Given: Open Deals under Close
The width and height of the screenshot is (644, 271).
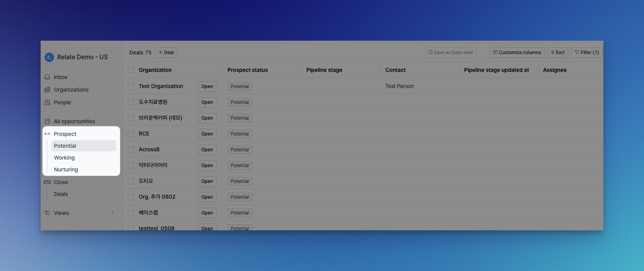Looking at the screenshot, I should [x=61, y=194].
